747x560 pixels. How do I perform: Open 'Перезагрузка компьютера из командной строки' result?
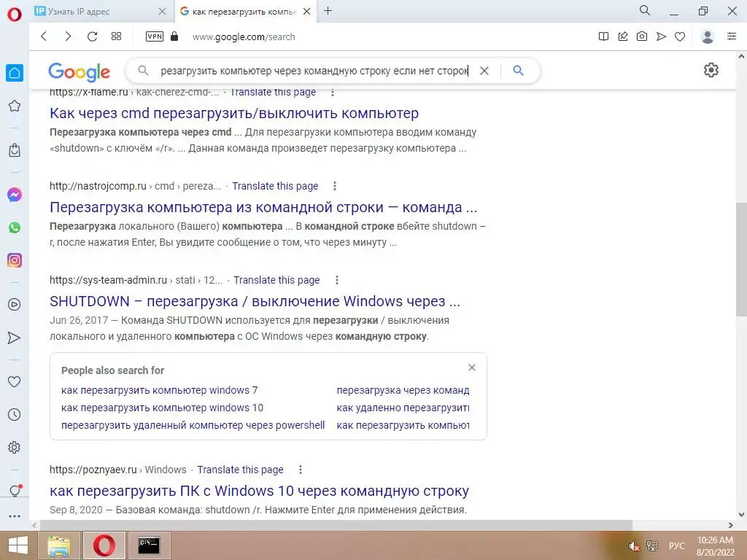coord(263,208)
